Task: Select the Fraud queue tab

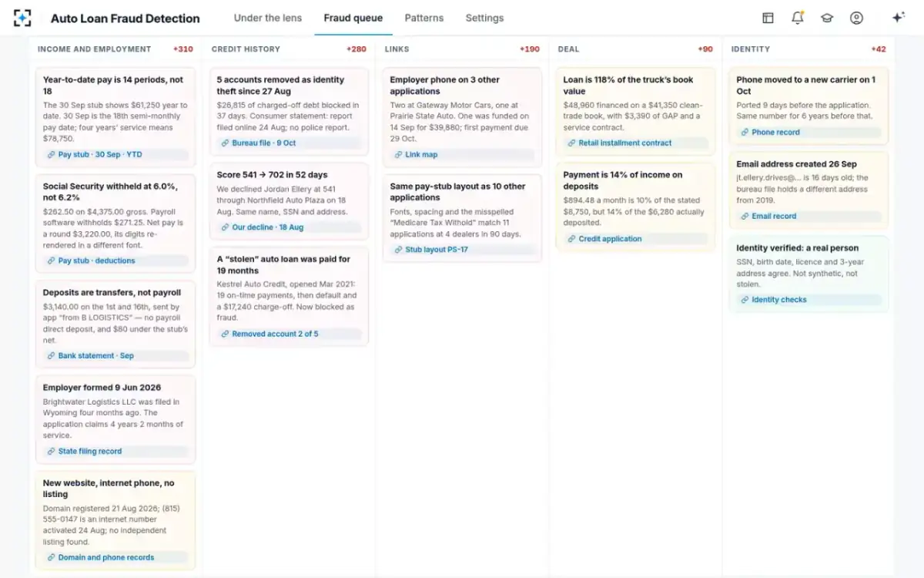Action: (353, 18)
